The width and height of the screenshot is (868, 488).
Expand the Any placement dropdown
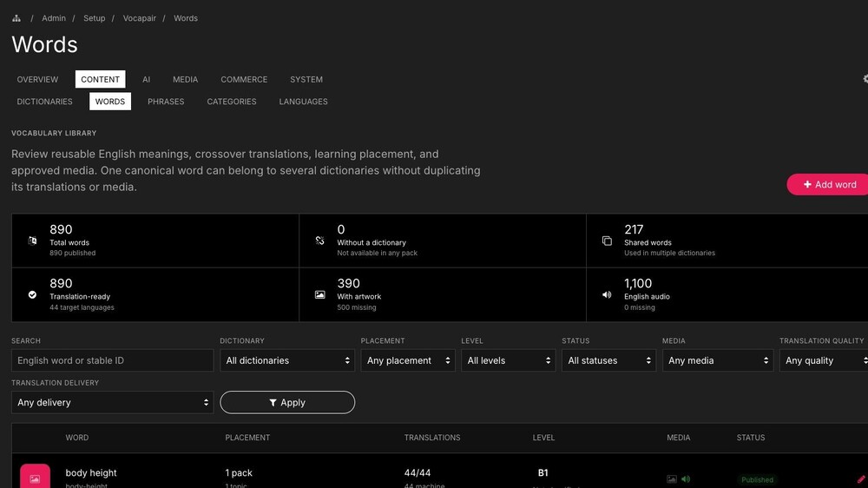[408, 360]
